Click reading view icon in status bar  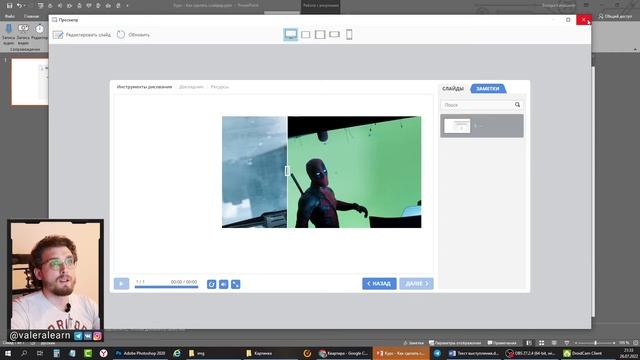click(554, 343)
